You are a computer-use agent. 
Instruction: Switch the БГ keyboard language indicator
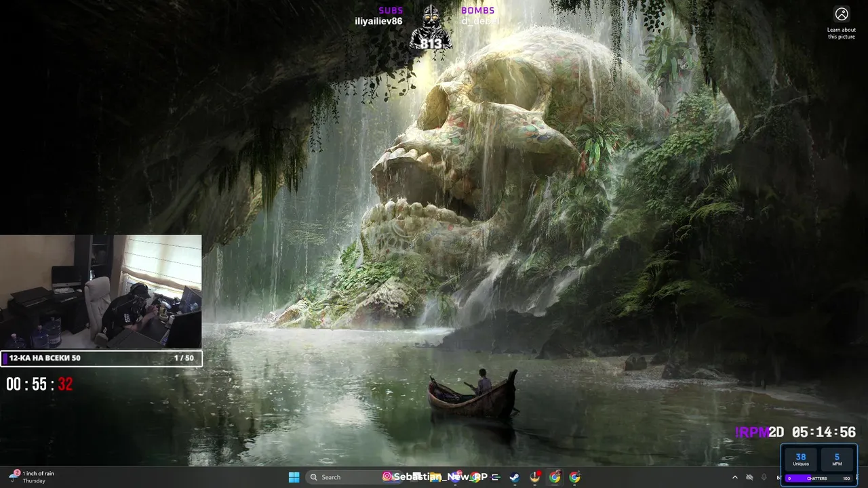(779, 478)
